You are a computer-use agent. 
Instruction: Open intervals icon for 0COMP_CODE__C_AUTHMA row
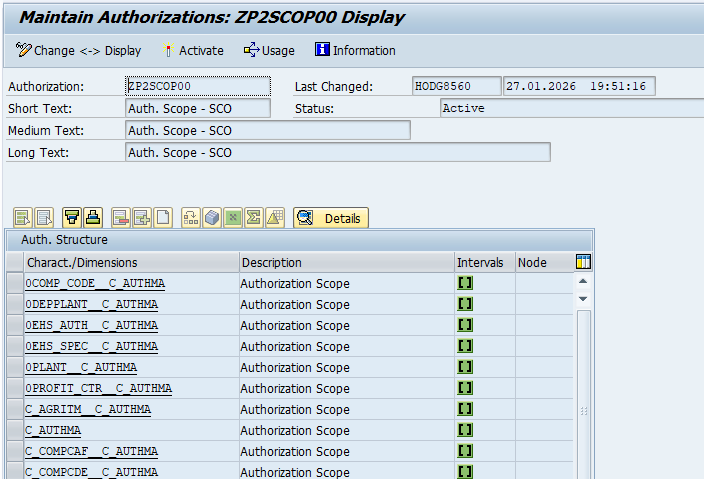click(465, 284)
